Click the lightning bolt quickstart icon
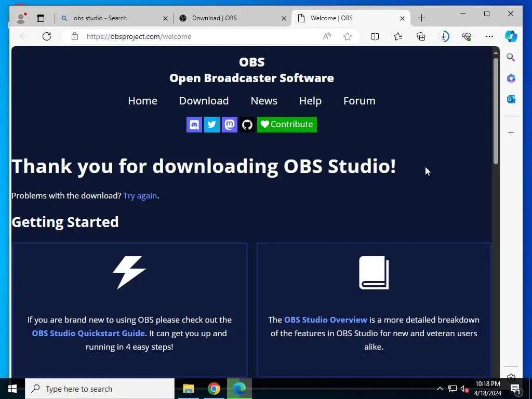The image size is (532, 399). 129,272
